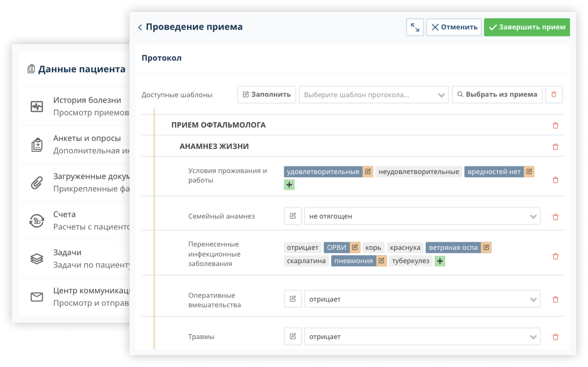Viewport: 588px width, 367px height.
Task: Open не отягощен dropdown
Action: [x=422, y=216]
